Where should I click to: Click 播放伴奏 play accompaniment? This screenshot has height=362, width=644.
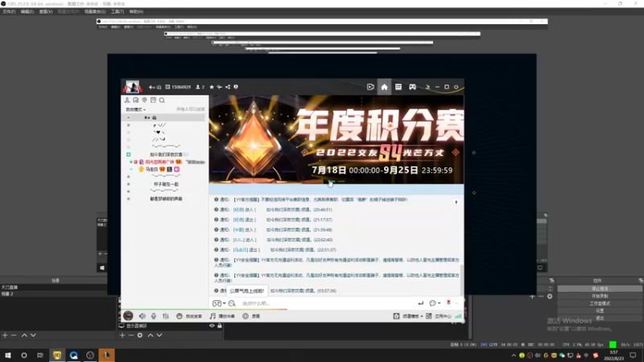click(x=222, y=316)
